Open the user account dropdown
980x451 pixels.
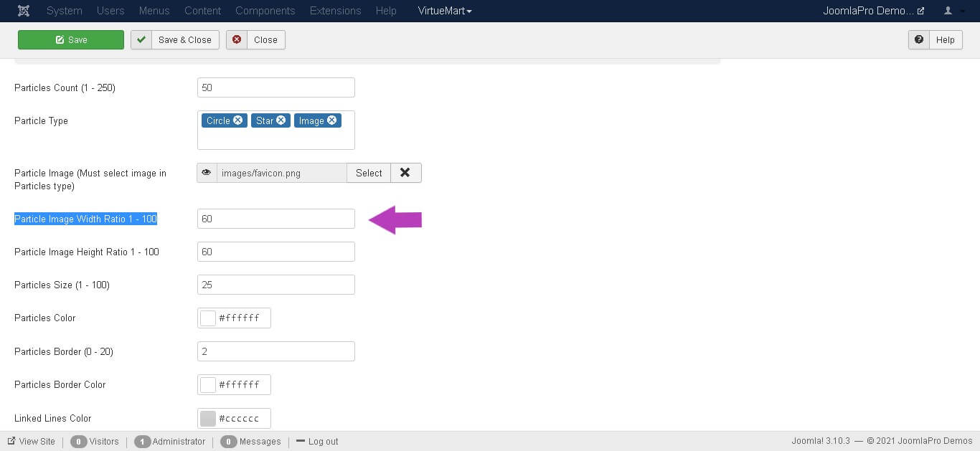(x=953, y=11)
